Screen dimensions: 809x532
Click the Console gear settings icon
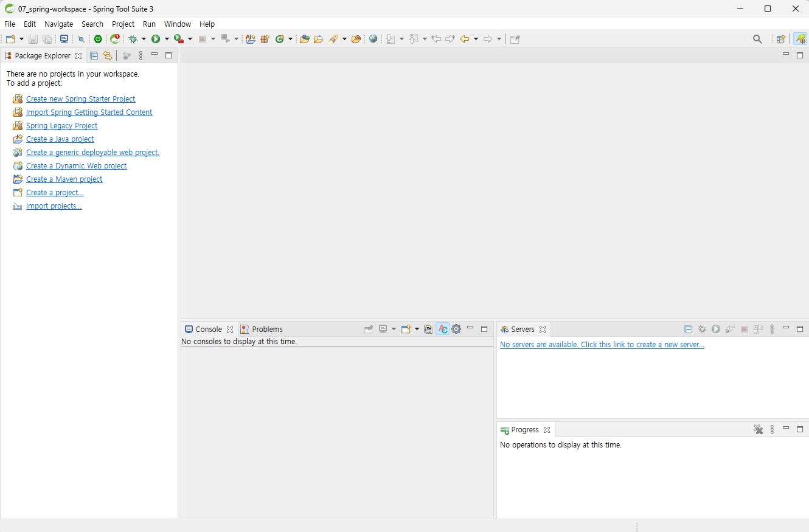click(456, 329)
